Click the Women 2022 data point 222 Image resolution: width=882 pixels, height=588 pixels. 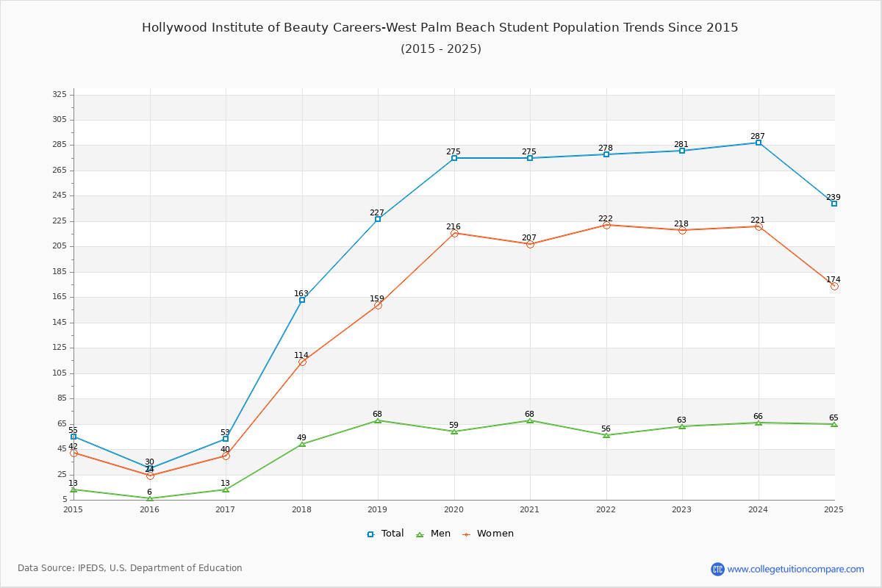606,225
